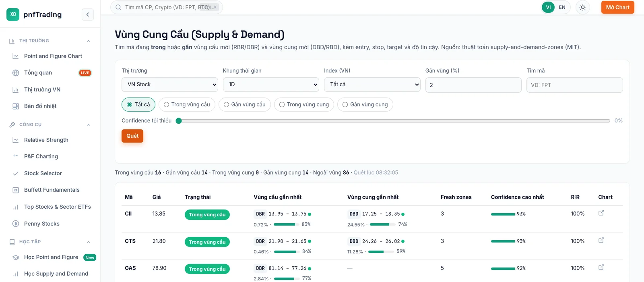Select the Gần vùng cung radio filter
The width and height of the screenshot is (644, 282).
(x=365, y=105)
